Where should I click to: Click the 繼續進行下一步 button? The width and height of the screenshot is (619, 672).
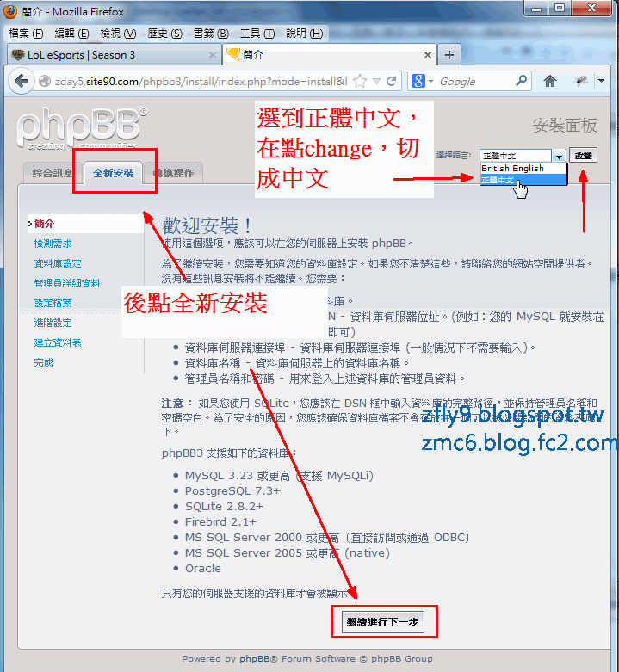point(382,622)
